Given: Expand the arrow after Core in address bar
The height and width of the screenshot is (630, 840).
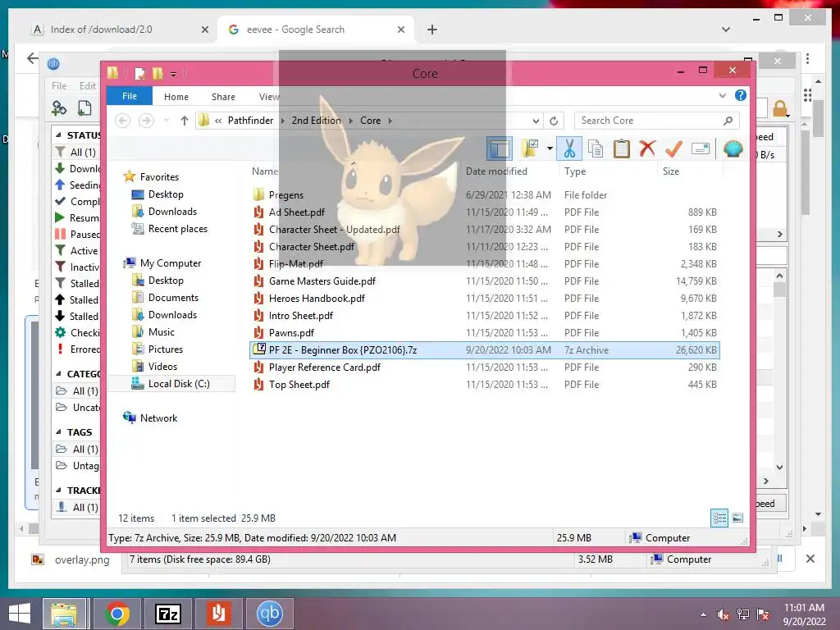Looking at the screenshot, I should (390, 121).
